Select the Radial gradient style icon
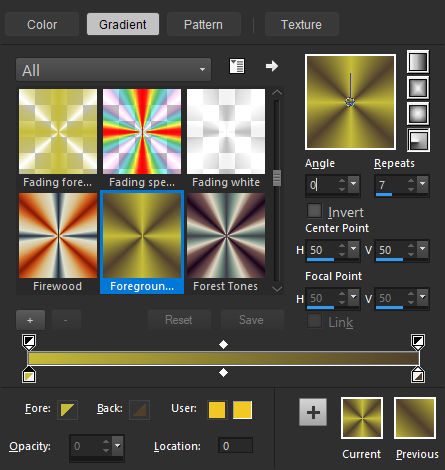This screenshot has width=445, height=470. [x=418, y=140]
